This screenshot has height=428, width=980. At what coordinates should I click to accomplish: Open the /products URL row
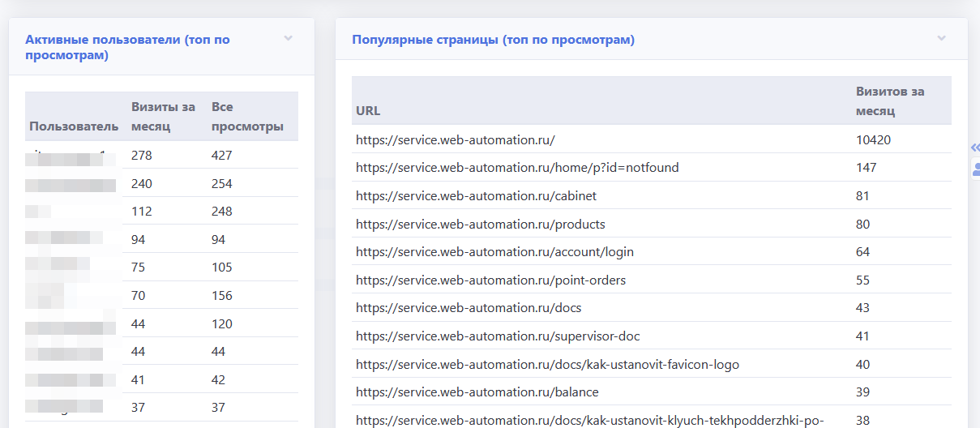tap(480, 224)
